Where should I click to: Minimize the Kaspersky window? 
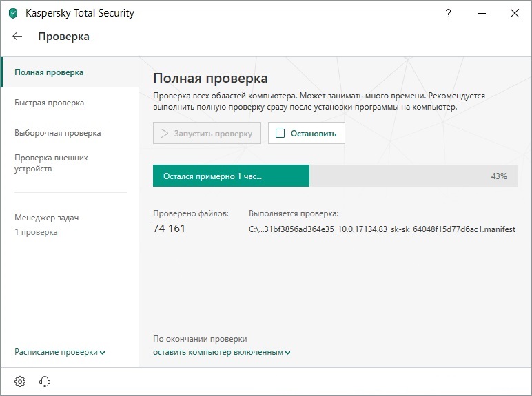click(x=482, y=13)
